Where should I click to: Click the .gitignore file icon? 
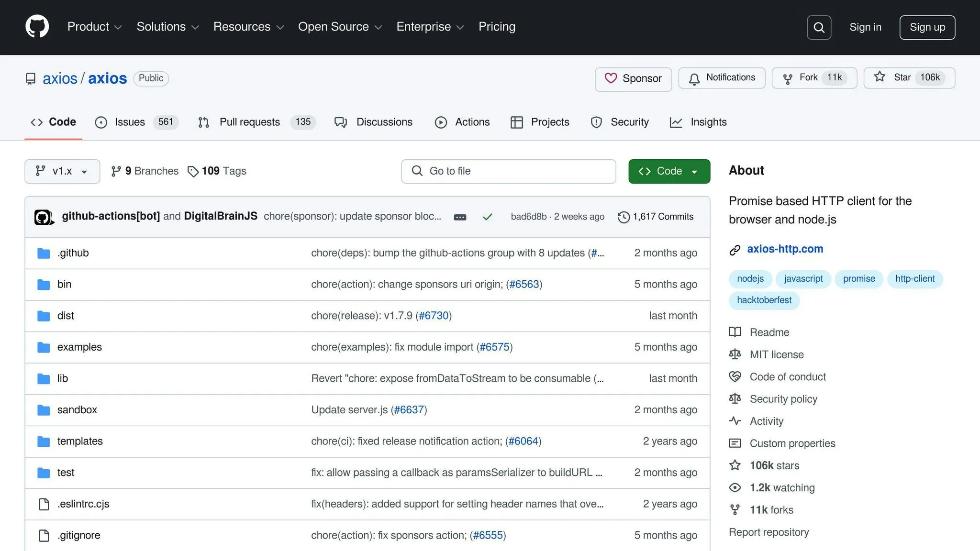[x=44, y=536]
